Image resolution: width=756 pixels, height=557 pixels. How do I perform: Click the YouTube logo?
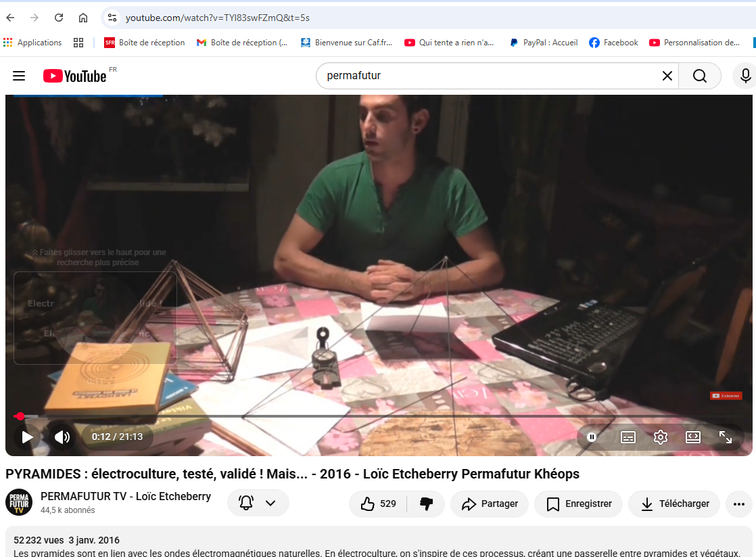pos(75,76)
